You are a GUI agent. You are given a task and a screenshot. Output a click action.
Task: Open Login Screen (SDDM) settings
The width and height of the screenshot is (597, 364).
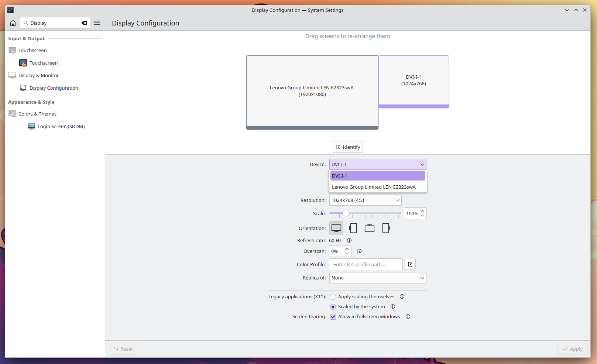(x=61, y=126)
